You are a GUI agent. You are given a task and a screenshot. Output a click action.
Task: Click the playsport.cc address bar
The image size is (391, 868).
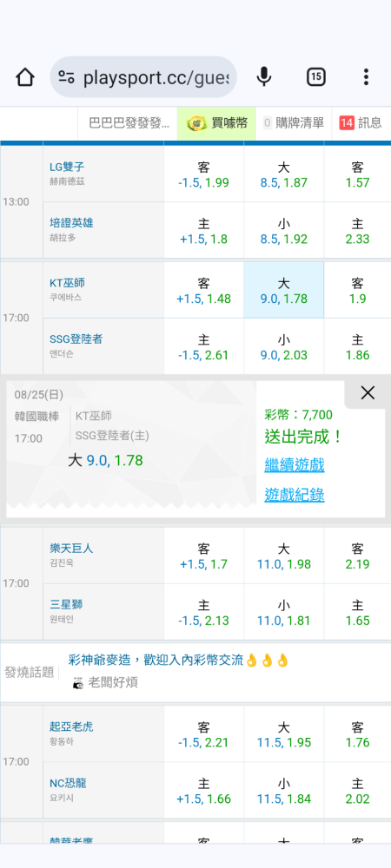point(143,77)
